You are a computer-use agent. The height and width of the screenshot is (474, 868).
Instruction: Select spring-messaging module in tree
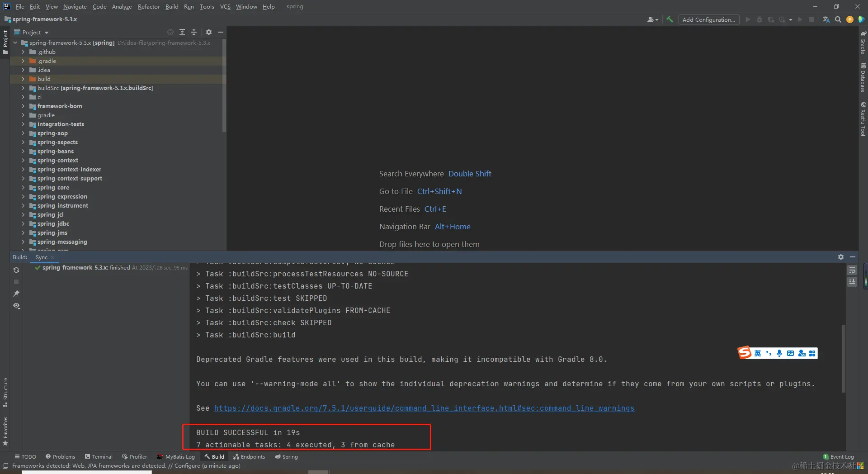pyautogui.click(x=62, y=242)
